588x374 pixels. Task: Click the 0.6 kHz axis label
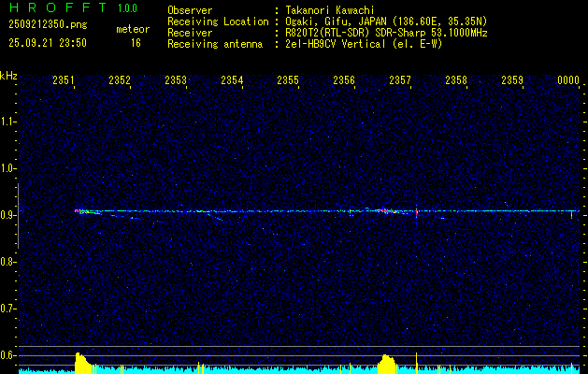[x=7, y=355]
